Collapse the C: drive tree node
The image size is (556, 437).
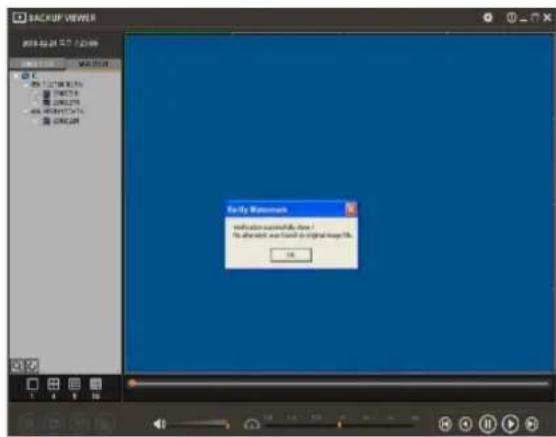(17, 76)
